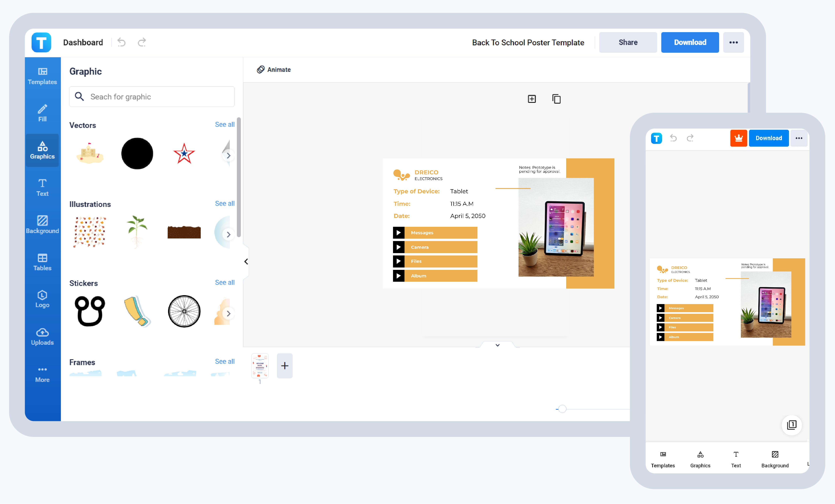Click Album bar on desktop canvas
Screen dimensions: 835x504
(x=435, y=276)
